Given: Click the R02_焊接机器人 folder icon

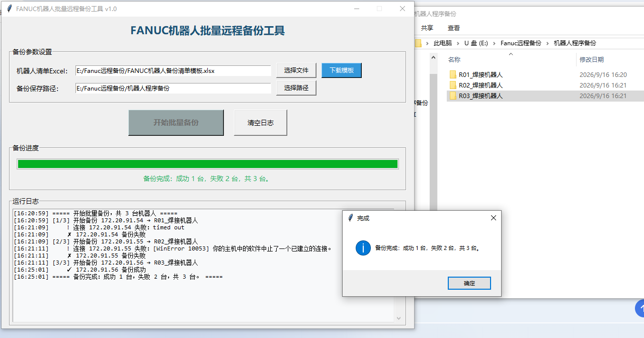Looking at the screenshot, I should (453, 85).
